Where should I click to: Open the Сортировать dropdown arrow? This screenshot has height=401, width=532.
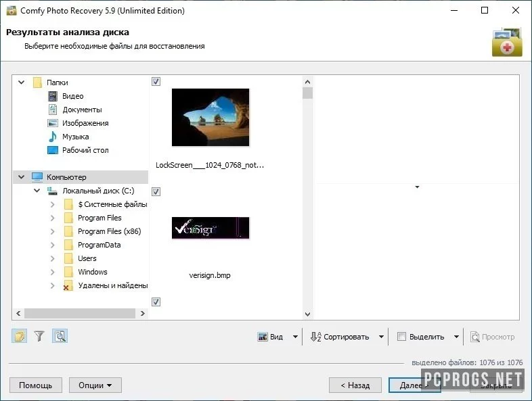tap(381, 337)
